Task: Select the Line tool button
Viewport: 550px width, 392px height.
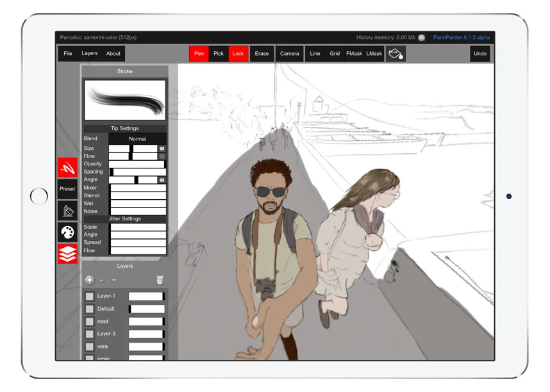Action: [x=315, y=54]
